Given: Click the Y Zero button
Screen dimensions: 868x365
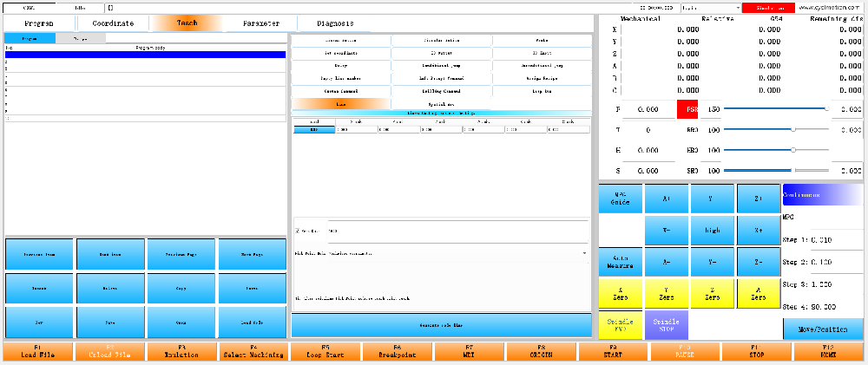Looking at the screenshot, I should pyautogui.click(x=667, y=293).
